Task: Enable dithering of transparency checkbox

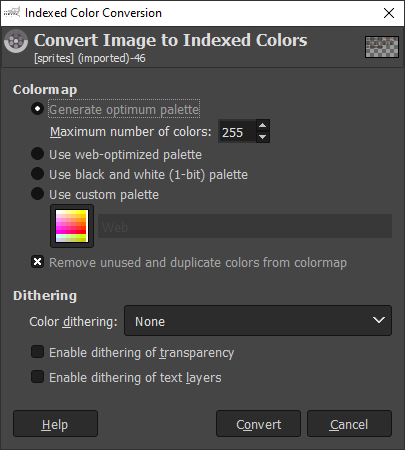Action: [x=37, y=352]
